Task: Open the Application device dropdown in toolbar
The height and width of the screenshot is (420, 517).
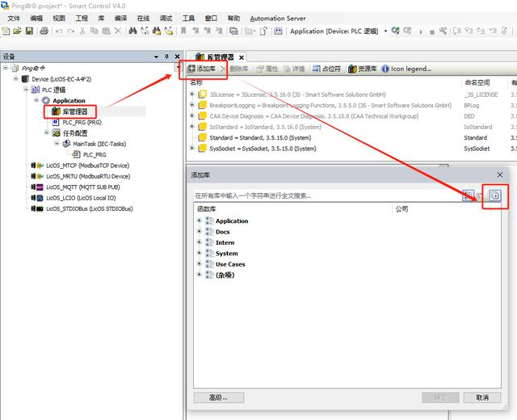Action: coord(385,31)
